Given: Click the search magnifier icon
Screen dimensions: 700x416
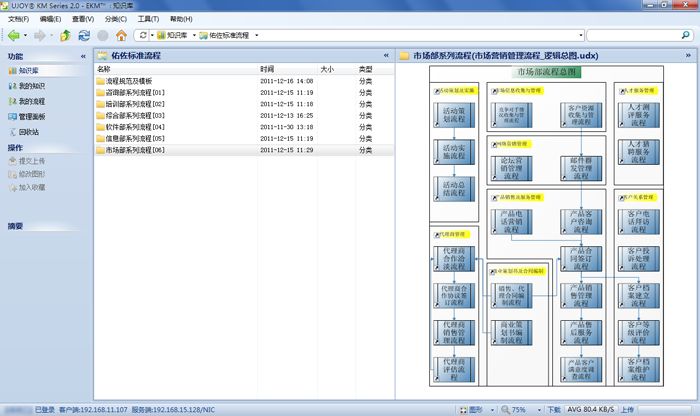Looking at the screenshot, I should tap(686, 35).
